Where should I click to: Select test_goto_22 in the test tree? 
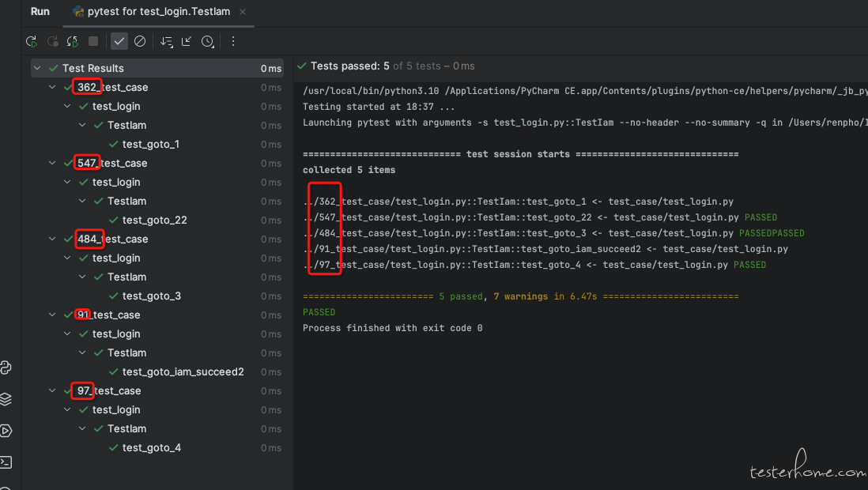pos(154,220)
